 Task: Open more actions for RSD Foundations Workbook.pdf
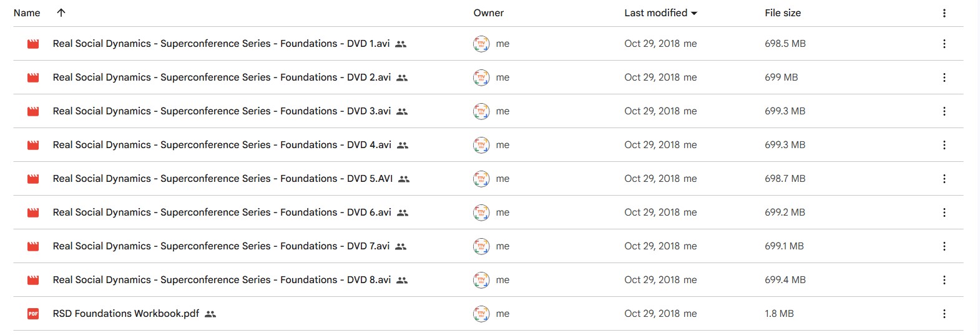944,314
